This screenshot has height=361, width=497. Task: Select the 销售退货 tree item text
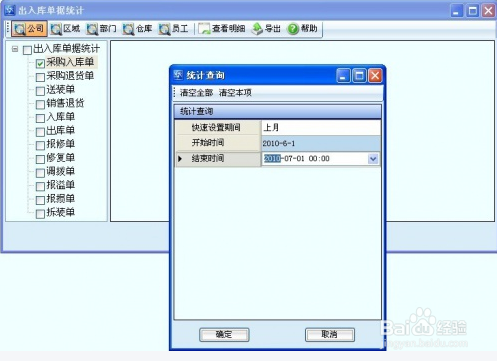click(x=65, y=103)
